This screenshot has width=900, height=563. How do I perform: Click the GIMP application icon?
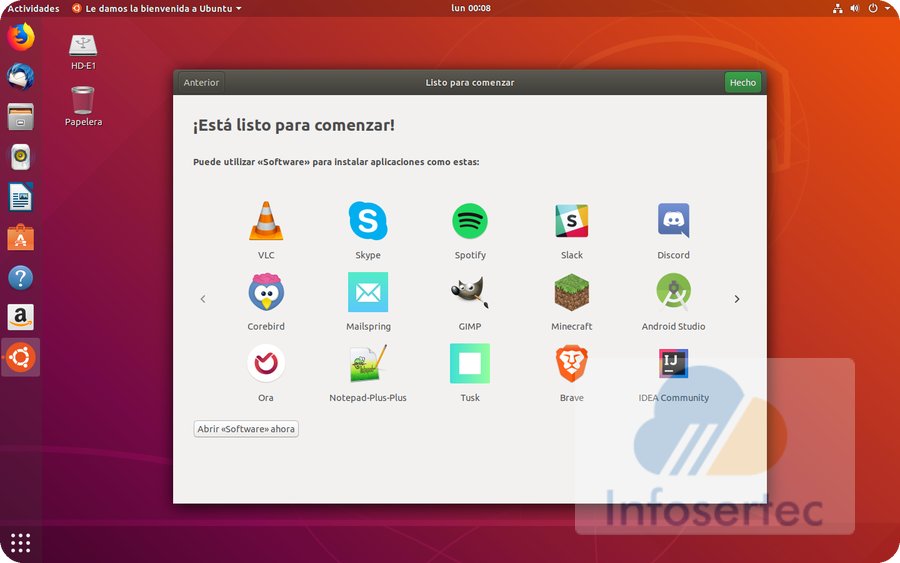click(470, 293)
